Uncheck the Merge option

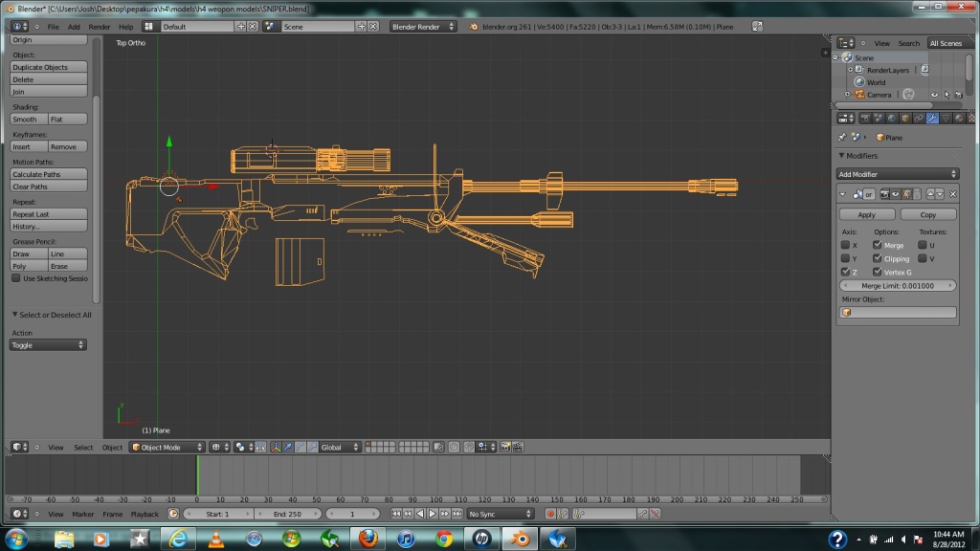point(877,245)
